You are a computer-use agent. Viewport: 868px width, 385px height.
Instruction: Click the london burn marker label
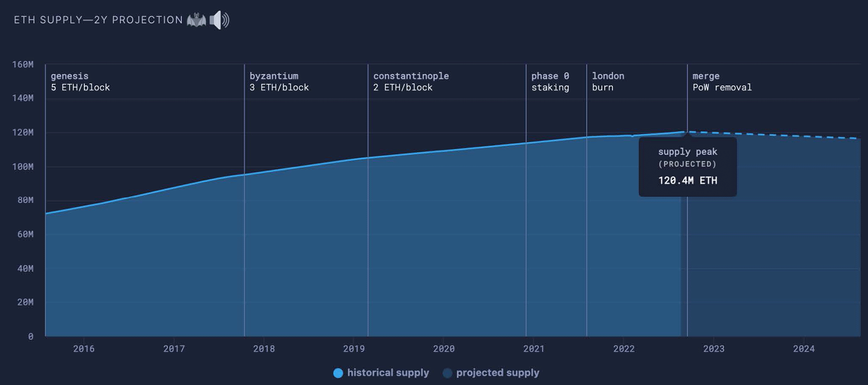pos(608,82)
